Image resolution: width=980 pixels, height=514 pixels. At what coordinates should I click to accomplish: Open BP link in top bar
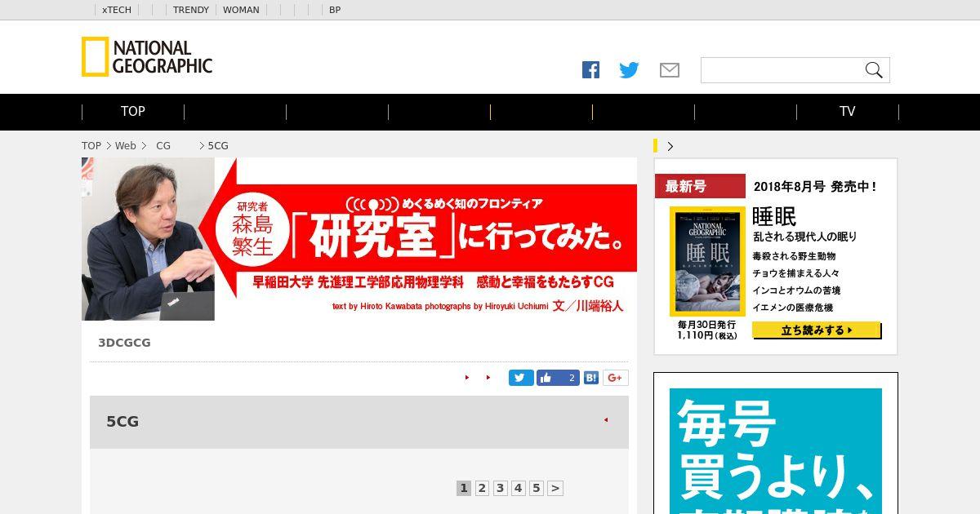click(x=335, y=10)
